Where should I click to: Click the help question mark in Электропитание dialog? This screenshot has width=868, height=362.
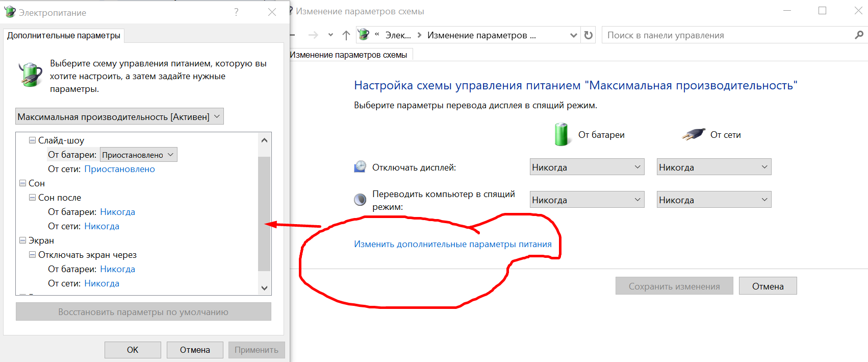coord(236,12)
